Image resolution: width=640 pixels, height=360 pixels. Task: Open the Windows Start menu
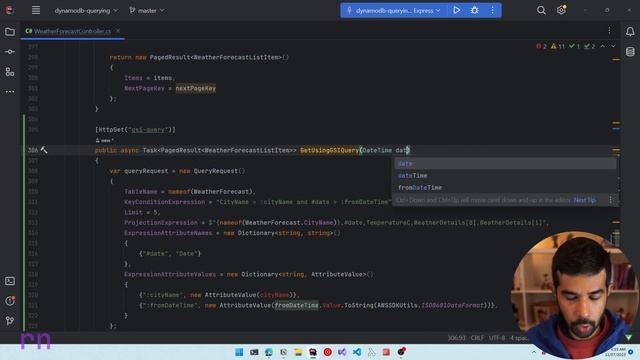pyautogui.click(x=239, y=352)
